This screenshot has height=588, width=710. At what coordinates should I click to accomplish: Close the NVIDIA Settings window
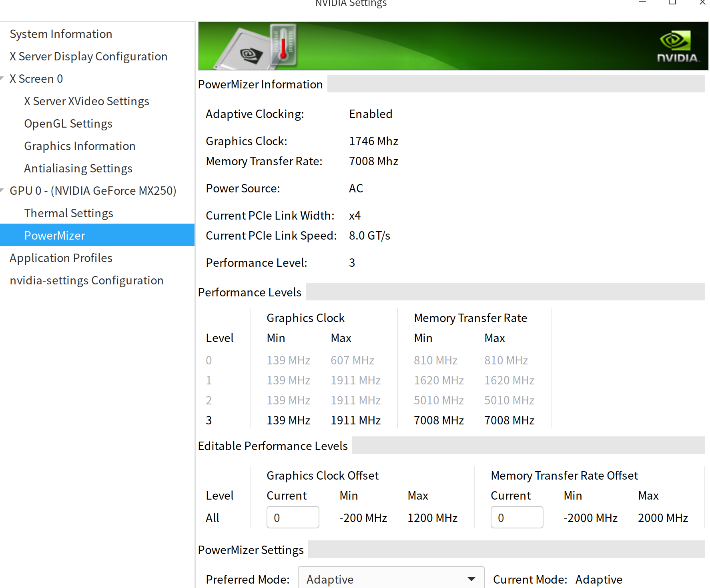(x=702, y=2)
